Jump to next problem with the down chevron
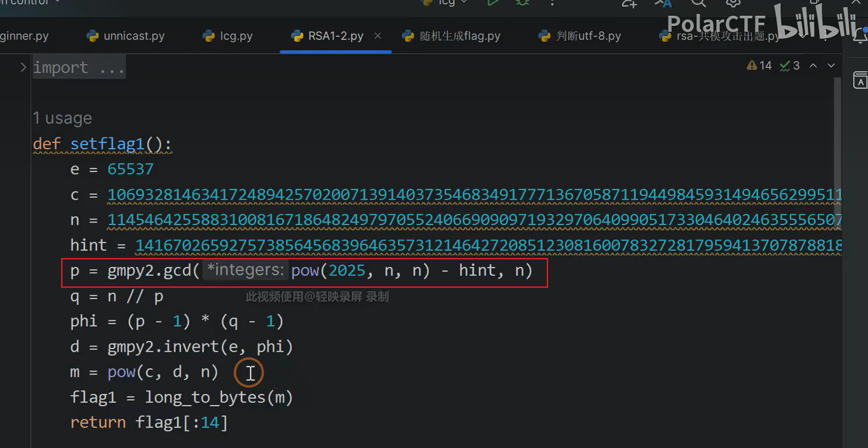Viewport: 868px width, 448px height. pos(831,65)
